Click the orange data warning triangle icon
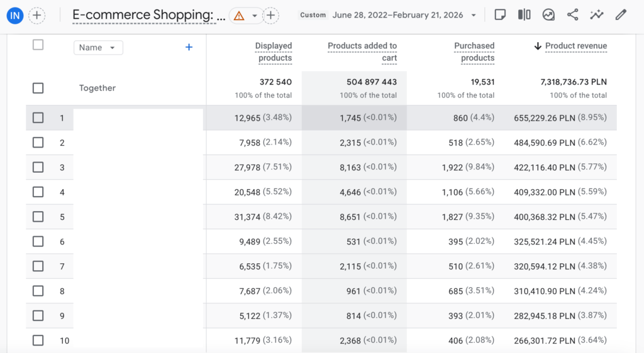 coord(239,16)
